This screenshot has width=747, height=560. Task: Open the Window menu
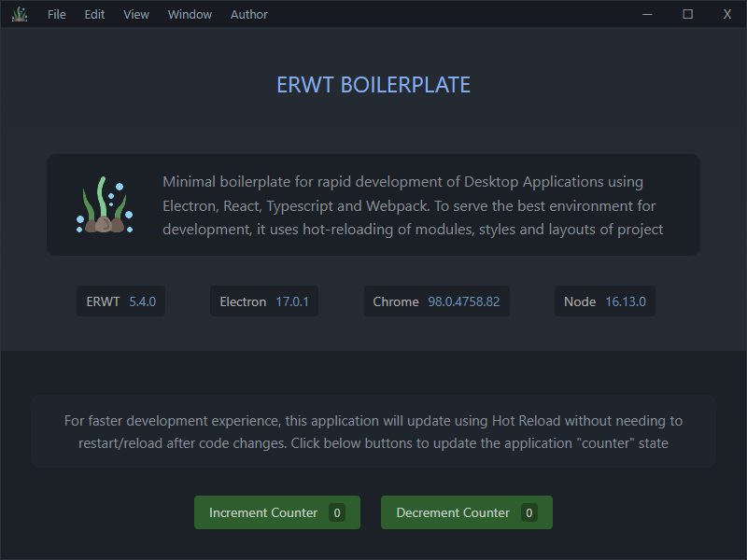pyautogui.click(x=190, y=14)
